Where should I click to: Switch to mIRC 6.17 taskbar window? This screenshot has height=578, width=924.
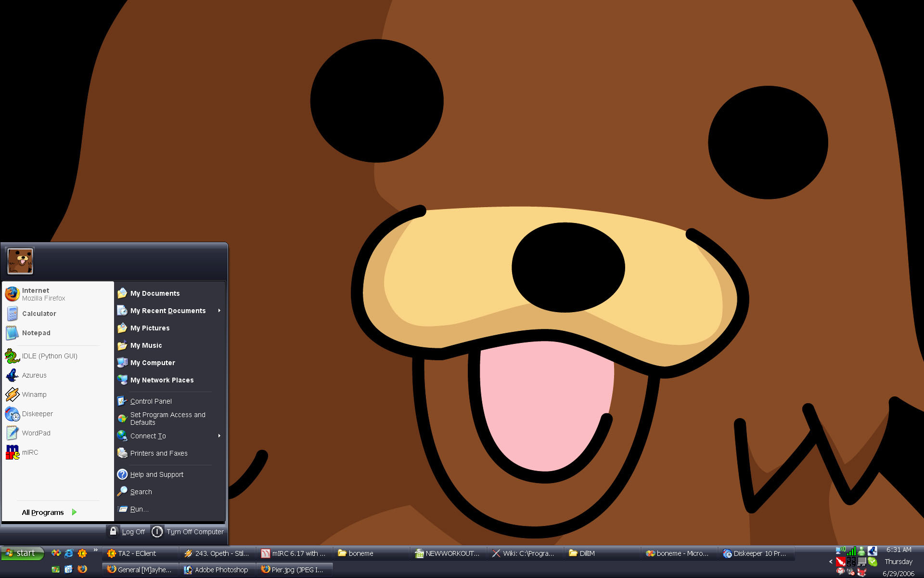click(294, 553)
